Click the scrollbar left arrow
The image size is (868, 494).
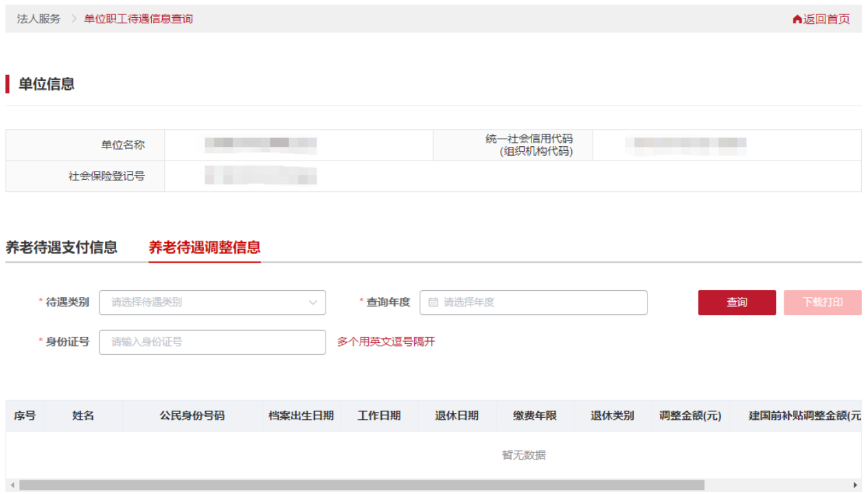pyautogui.click(x=11, y=485)
